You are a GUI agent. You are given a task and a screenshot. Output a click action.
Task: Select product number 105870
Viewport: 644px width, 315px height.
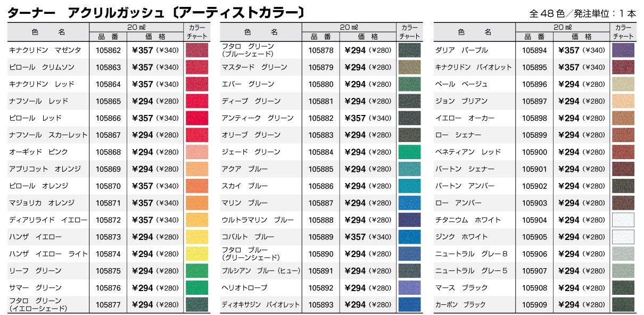tap(109, 186)
